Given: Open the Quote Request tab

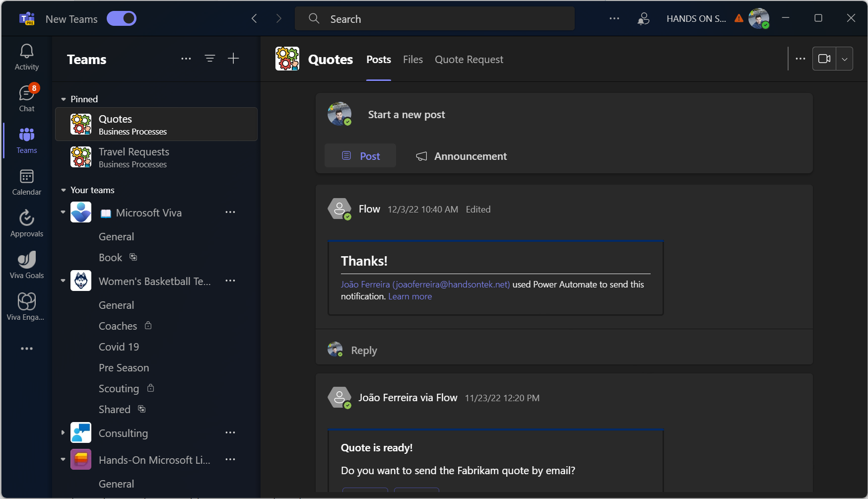Looking at the screenshot, I should pyautogui.click(x=468, y=59).
